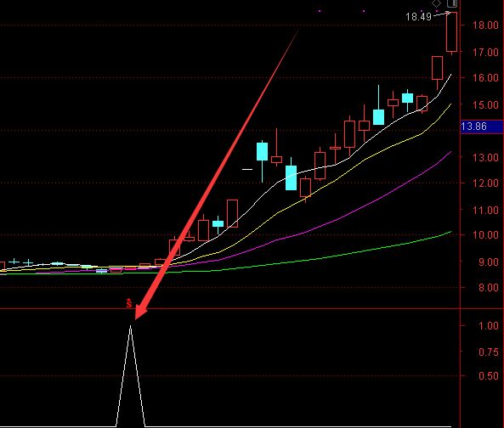Click the diamond icon above the chart
504x428 pixels.
pos(436,3)
